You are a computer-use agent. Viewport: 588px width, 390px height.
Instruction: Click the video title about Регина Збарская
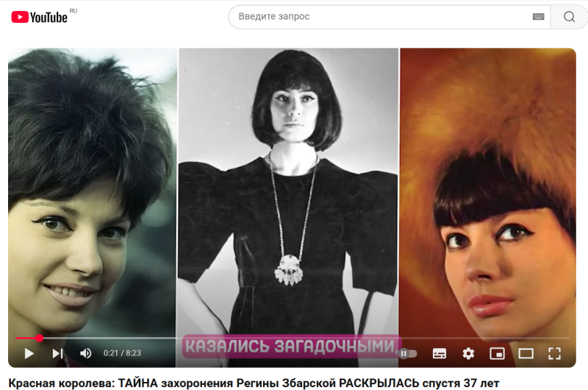point(254,383)
